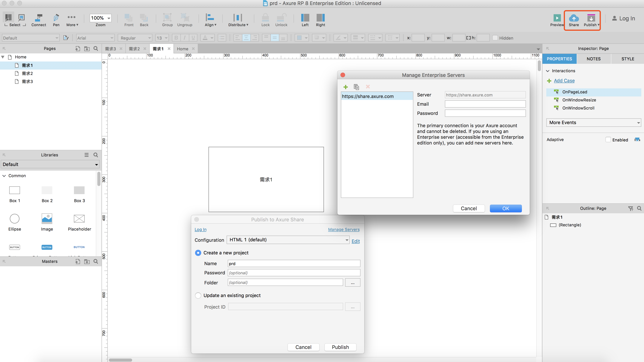This screenshot has width=644, height=362.
Task: Enable the Adaptive views checkbox
Action: (x=608, y=139)
